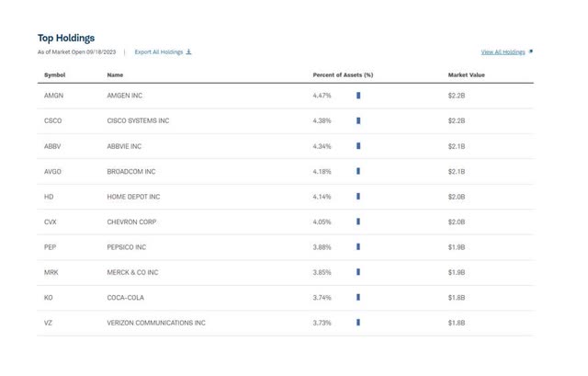Select the VZ symbol cell

pyautogui.click(x=48, y=323)
